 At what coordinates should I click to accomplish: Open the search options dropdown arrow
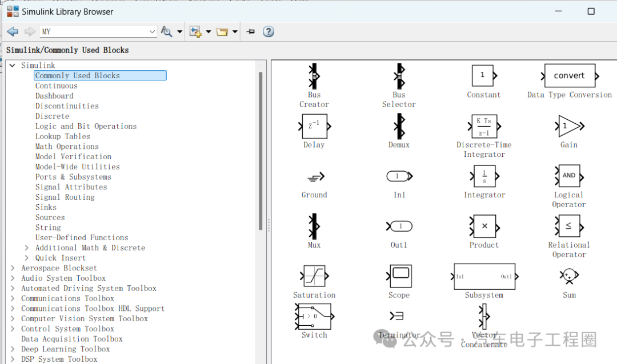pos(180,31)
